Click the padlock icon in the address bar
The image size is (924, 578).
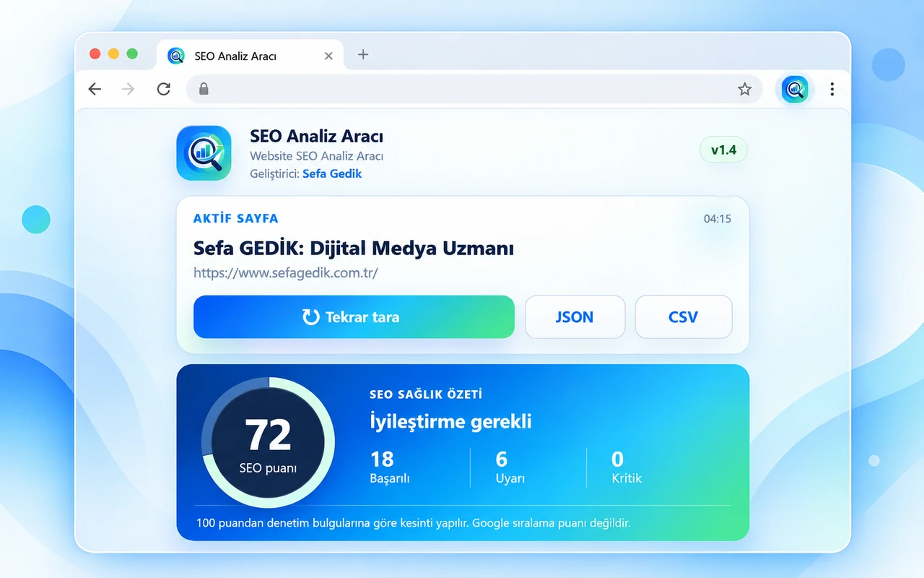204,89
